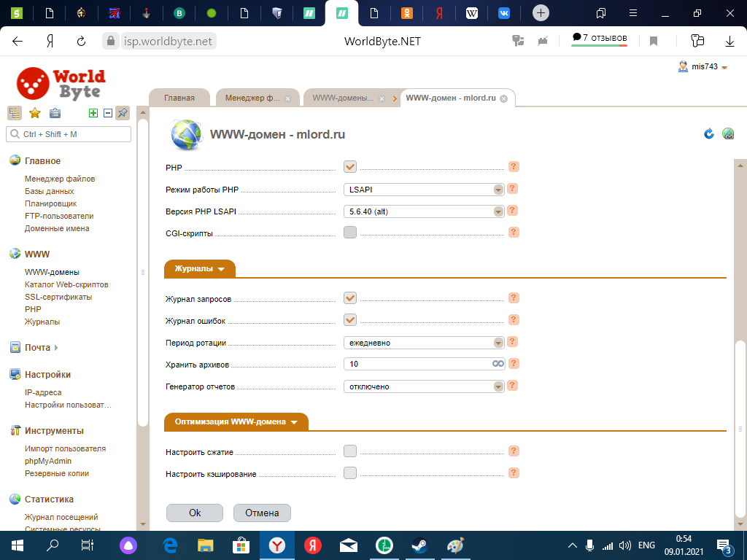
Task: Click the infinity icon in Хранить архивов field
Action: (x=498, y=364)
